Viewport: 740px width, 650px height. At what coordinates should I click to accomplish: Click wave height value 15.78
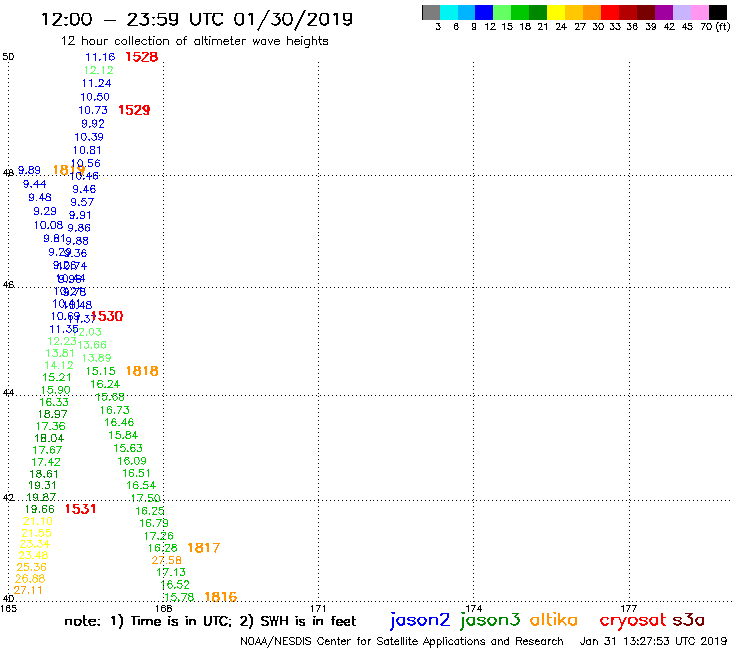179,597
